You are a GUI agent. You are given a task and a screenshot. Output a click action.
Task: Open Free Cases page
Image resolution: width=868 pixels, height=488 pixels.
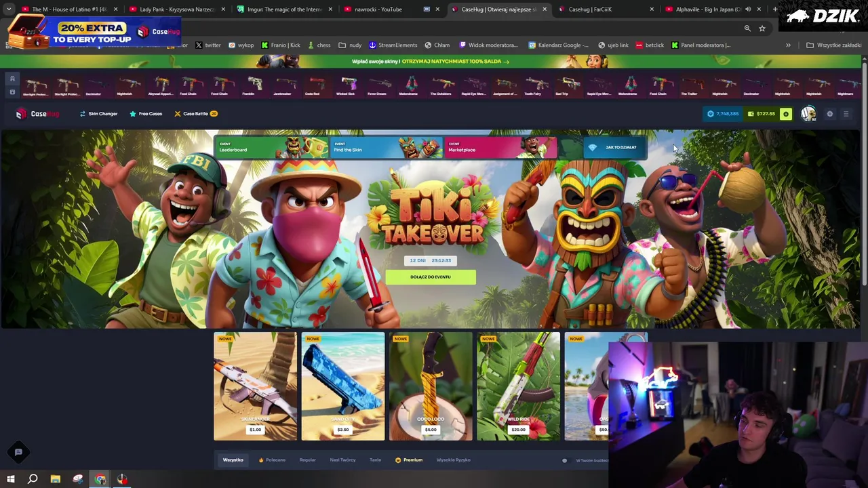click(x=146, y=114)
